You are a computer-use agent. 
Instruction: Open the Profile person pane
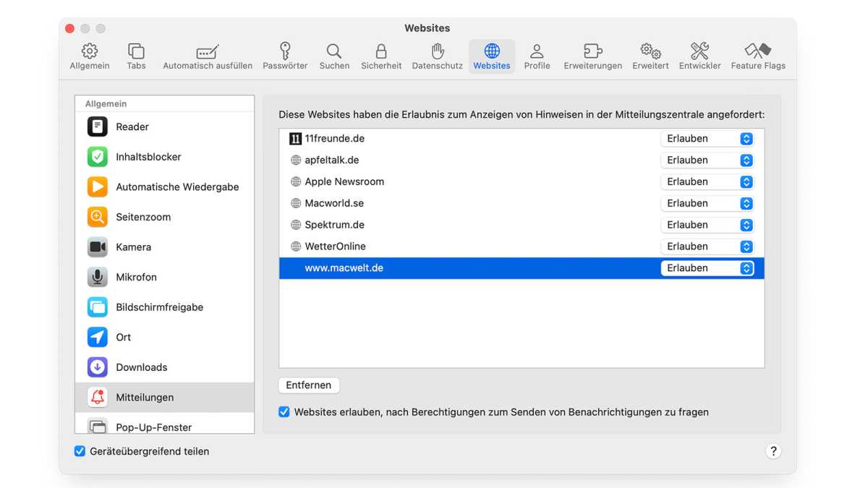537,56
